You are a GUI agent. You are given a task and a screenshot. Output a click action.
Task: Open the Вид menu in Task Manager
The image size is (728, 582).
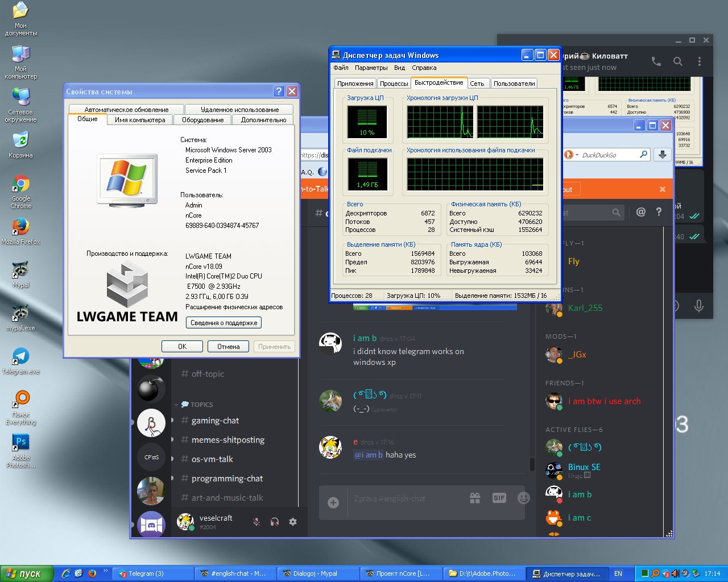pyautogui.click(x=400, y=68)
